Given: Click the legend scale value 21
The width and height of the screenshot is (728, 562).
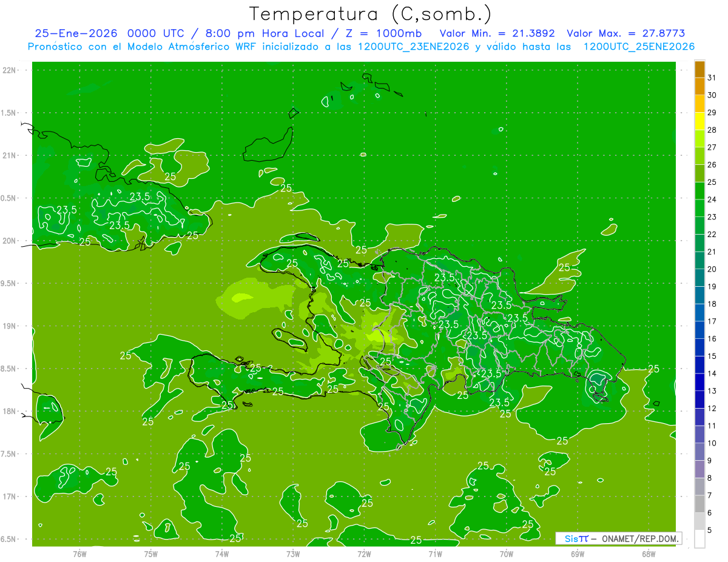Looking at the screenshot, I should [712, 252].
